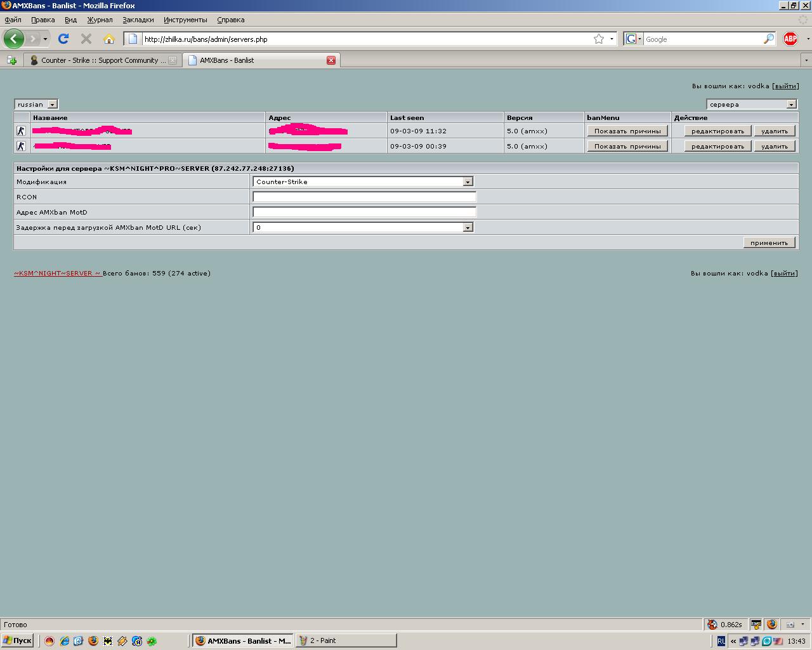Click удалить for the 00:39 server
The image size is (812, 650).
coord(775,146)
